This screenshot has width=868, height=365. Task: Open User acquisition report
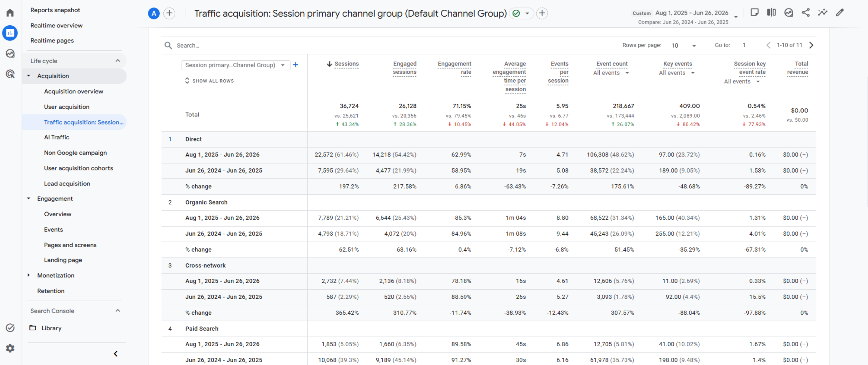66,107
